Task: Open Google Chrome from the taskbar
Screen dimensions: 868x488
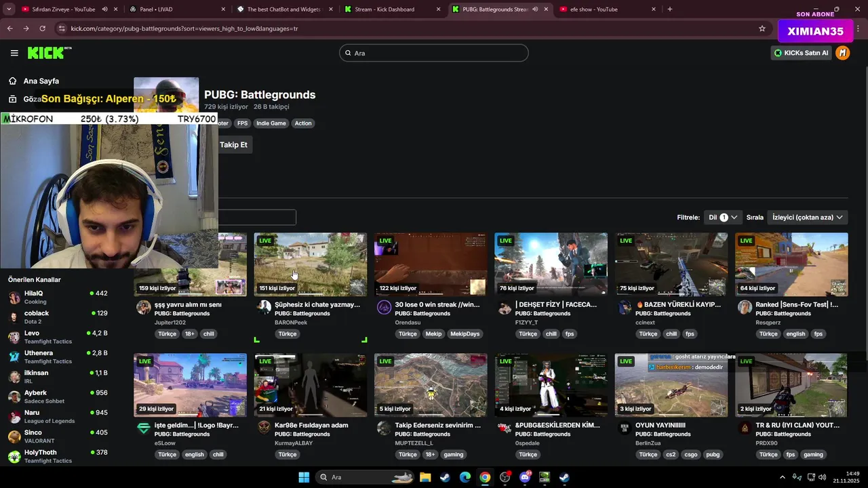Action: [485, 477]
